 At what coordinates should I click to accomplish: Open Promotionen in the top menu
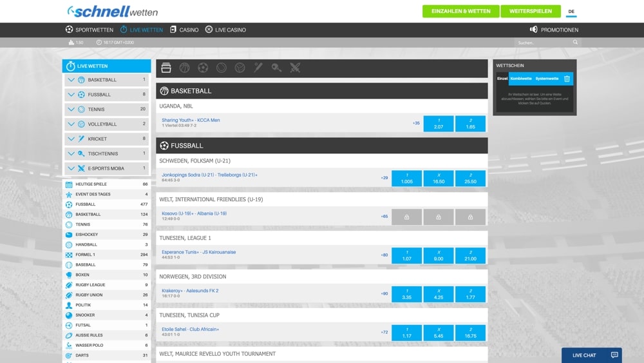554,30
